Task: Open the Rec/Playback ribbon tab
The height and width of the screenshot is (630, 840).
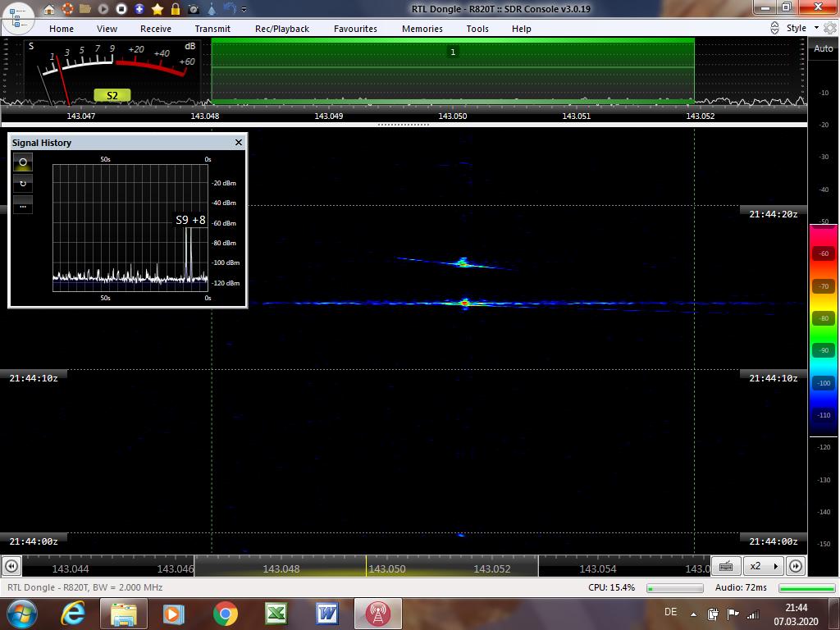Action: 282,29
